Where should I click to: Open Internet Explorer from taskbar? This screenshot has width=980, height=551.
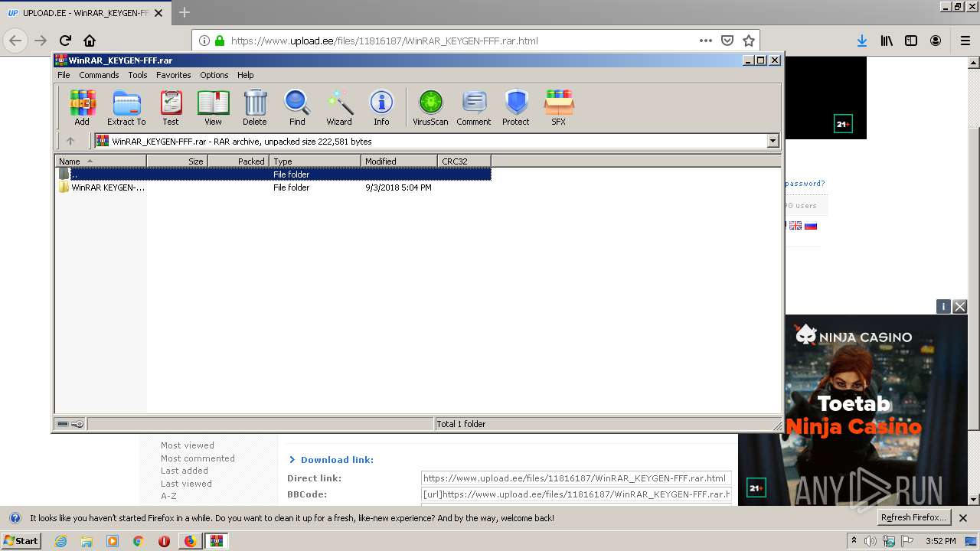pos(60,541)
